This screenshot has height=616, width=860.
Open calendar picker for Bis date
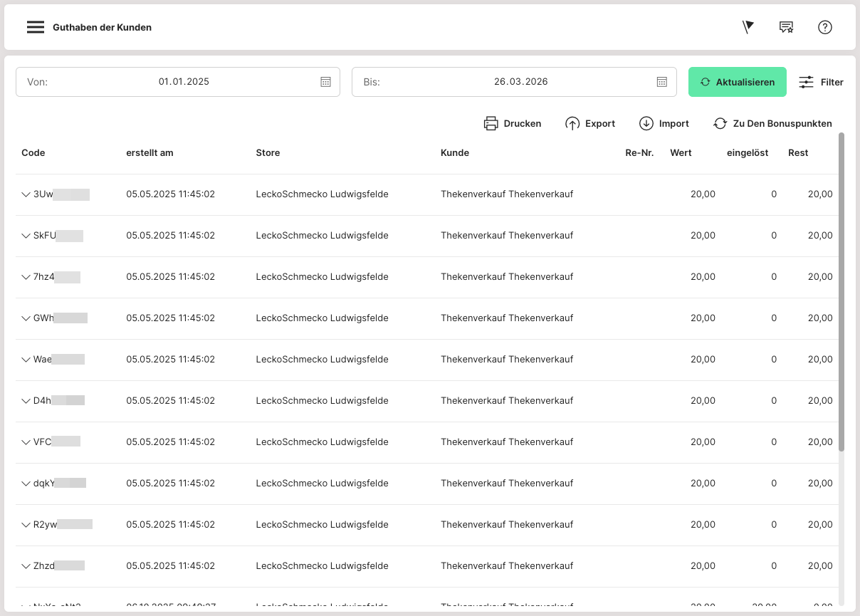click(661, 82)
